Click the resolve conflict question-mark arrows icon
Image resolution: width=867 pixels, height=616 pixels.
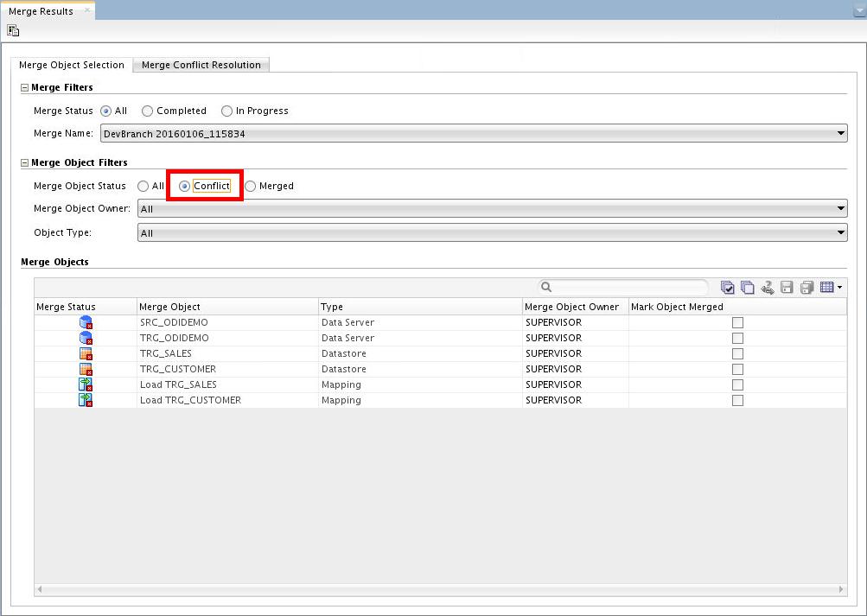[x=768, y=288]
